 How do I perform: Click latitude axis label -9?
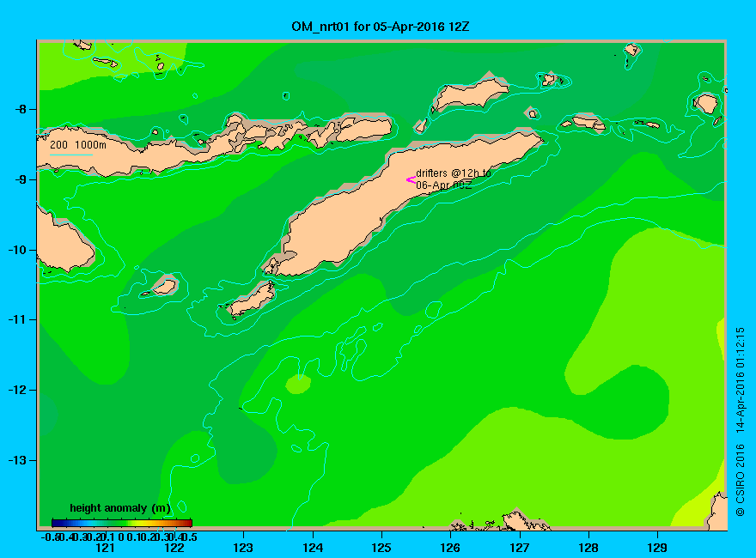[21, 179]
